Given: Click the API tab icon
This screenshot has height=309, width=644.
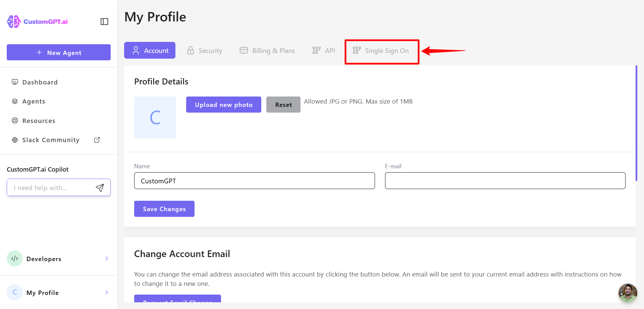Looking at the screenshot, I should pyautogui.click(x=316, y=51).
